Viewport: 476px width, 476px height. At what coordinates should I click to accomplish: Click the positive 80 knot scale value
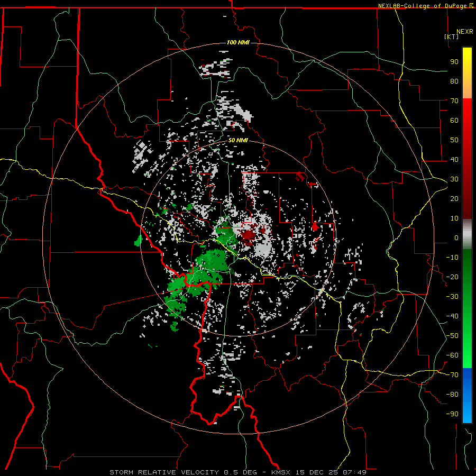point(454,81)
